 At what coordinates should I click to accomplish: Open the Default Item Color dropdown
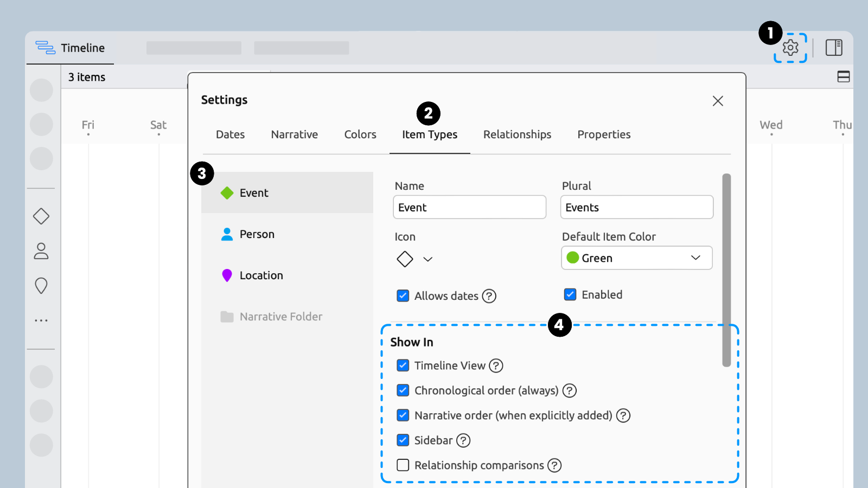637,258
